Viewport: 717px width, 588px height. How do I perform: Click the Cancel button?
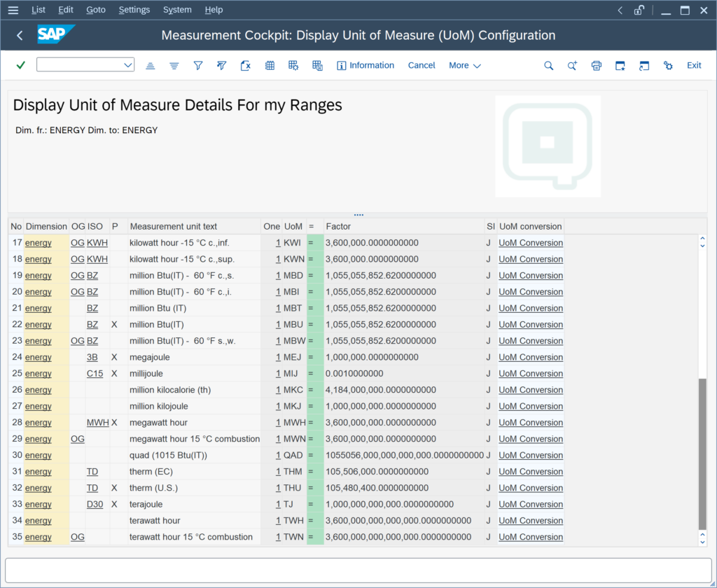(421, 65)
